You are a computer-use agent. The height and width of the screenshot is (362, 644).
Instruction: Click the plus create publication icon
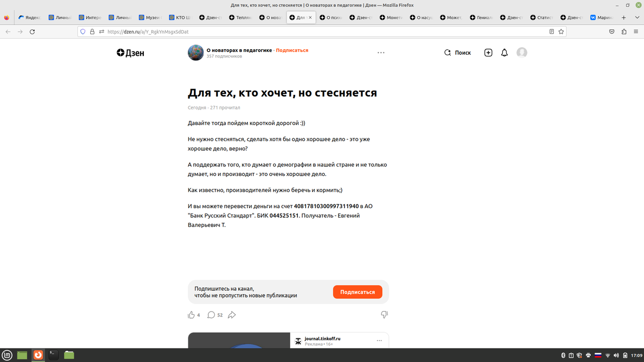point(488,53)
